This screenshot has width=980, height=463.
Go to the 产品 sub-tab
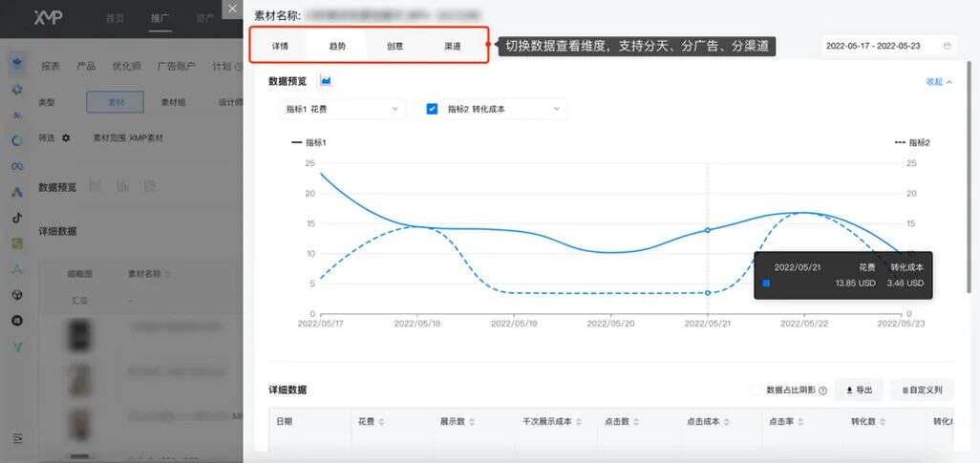86,66
